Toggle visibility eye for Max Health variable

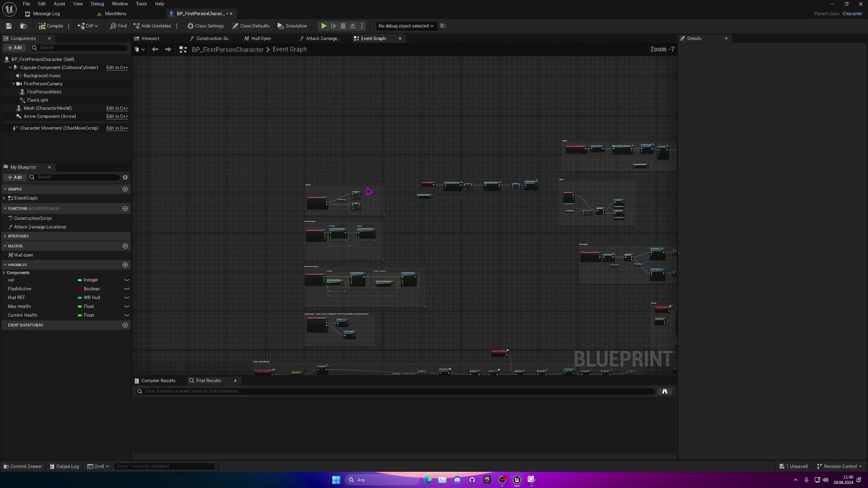pyautogui.click(x=127, y=306)
